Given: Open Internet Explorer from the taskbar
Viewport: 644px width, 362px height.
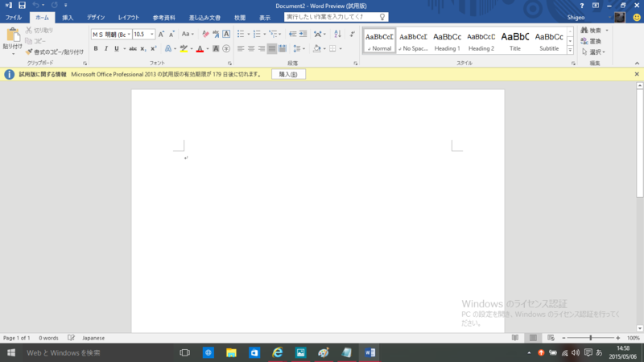Looking at the screenshot, I should point(278,352).
